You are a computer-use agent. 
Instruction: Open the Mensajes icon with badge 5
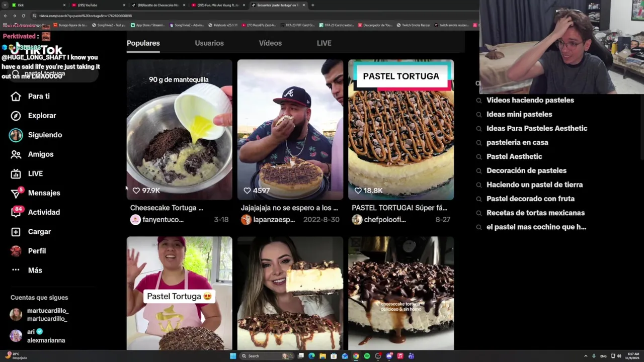(16, 193)
